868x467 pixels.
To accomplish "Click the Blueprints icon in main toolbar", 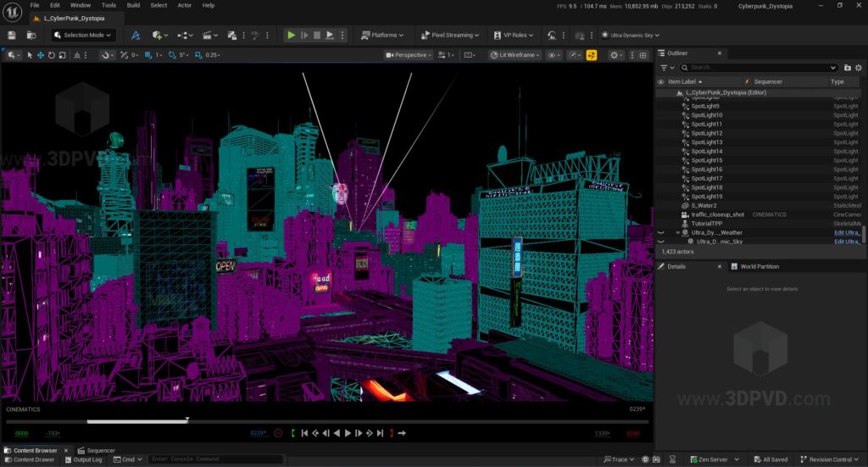I will 183,36.
